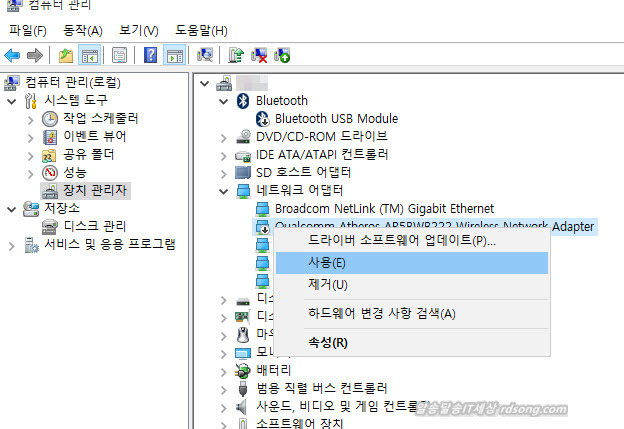
Task: Click the Properties toolbar icon
Action: coord(120,55)
